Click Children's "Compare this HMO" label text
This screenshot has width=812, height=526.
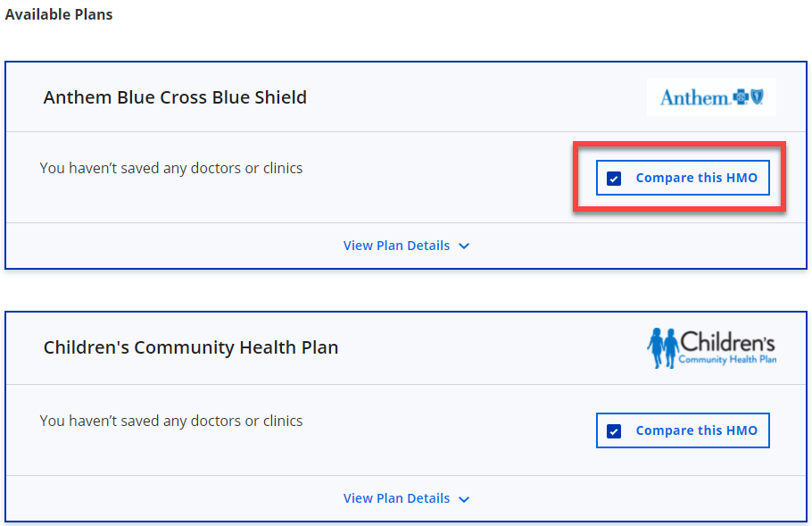click(696, 430)
